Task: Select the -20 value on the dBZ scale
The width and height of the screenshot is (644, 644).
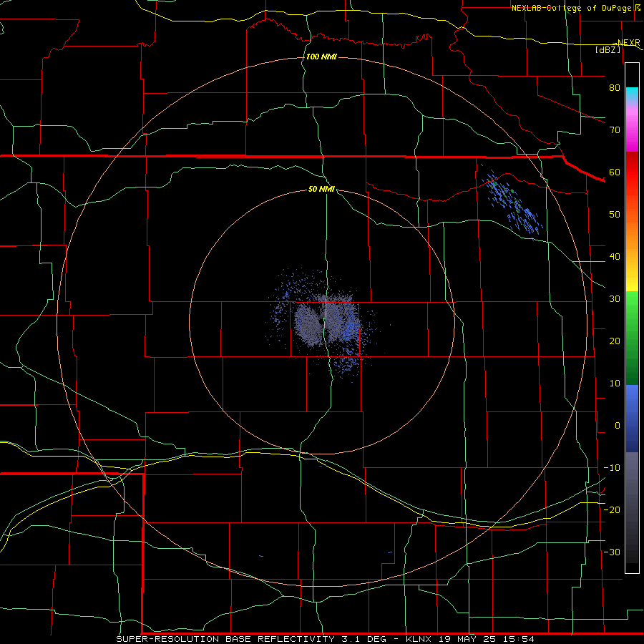Action: pos(612,509)
